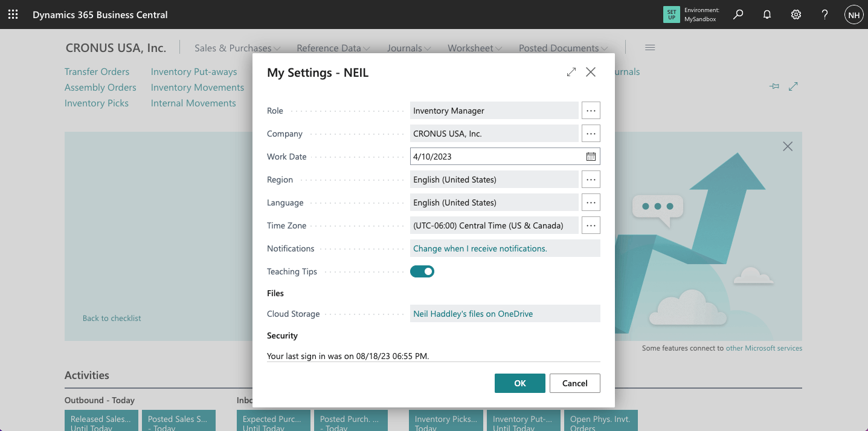Click the hamburger more-menu icon in navigation
Image resolution: width=868 pixels, height=431 pixels.
coord(650,48)
